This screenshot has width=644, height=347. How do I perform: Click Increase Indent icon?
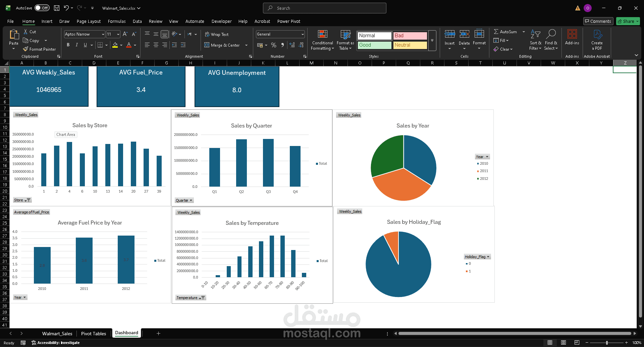[x=183, y=45]
